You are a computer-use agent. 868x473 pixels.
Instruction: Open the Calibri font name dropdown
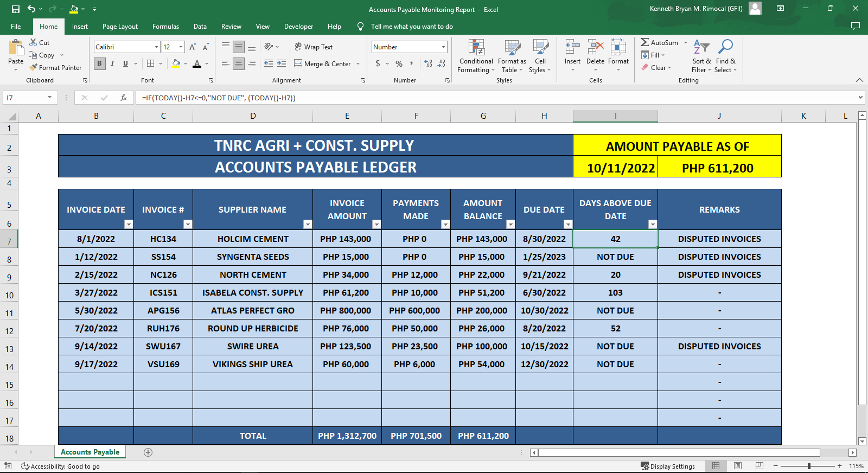point(157,47)
